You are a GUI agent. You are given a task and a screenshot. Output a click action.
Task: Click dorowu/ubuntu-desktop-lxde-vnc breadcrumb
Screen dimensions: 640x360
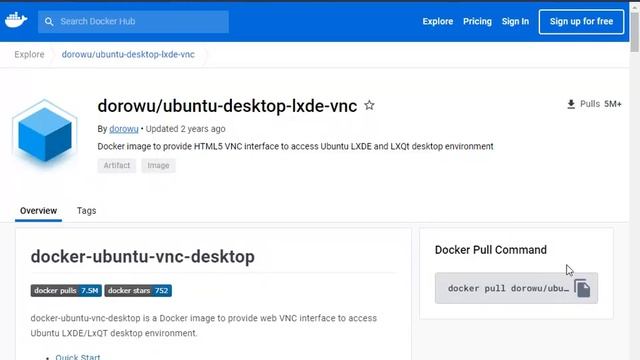pos(128,54)
